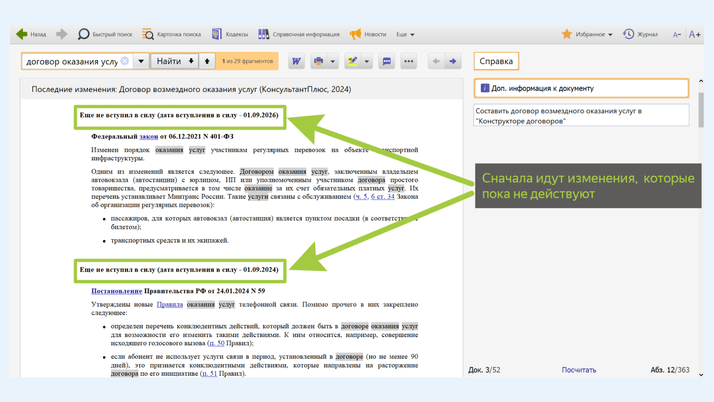This screenshot has height=402, width=714.
Task: Click the Посчитать link
Action: point(578,370)
